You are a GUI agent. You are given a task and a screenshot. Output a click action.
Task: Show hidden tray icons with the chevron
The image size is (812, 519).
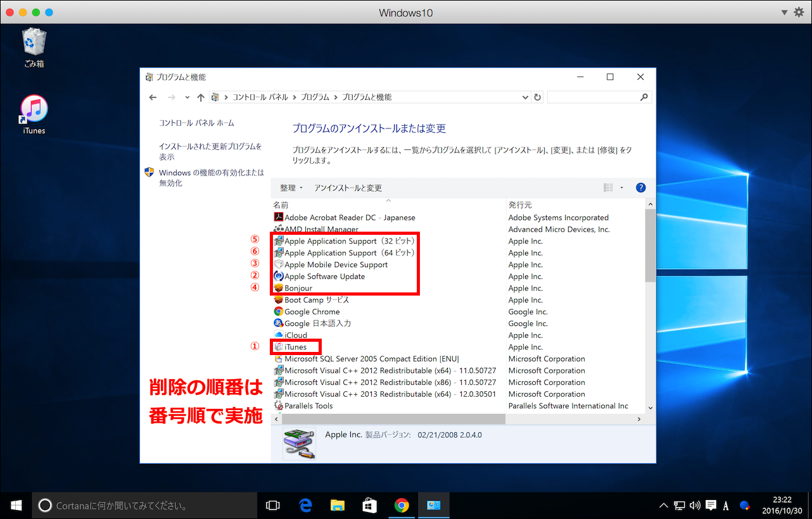click(x=664, y=505)
